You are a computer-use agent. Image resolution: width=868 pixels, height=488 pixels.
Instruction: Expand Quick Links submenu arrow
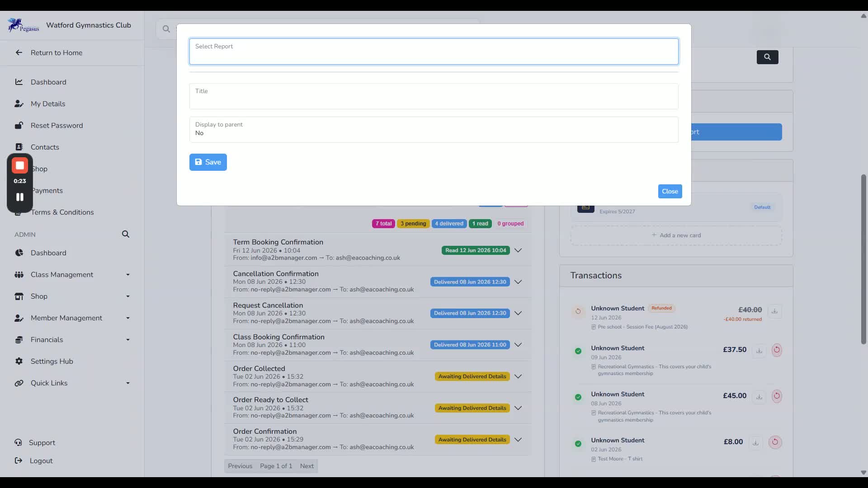128,383
